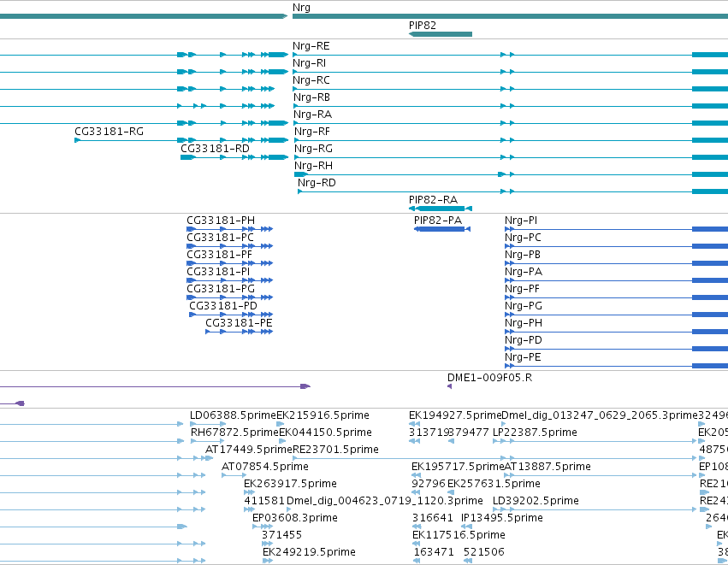Click the CG33181-RD transcript label
This screenshot has width=728, height=565.
[215, 149]
